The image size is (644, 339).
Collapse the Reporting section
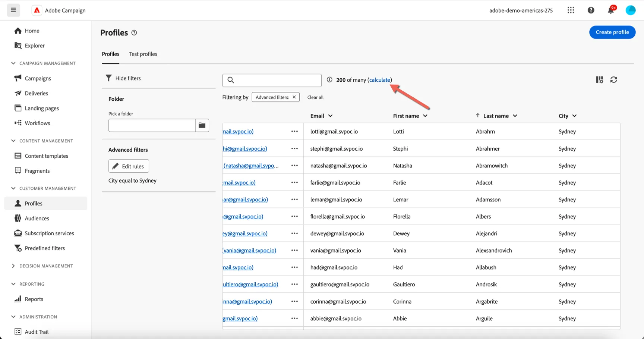13,284
